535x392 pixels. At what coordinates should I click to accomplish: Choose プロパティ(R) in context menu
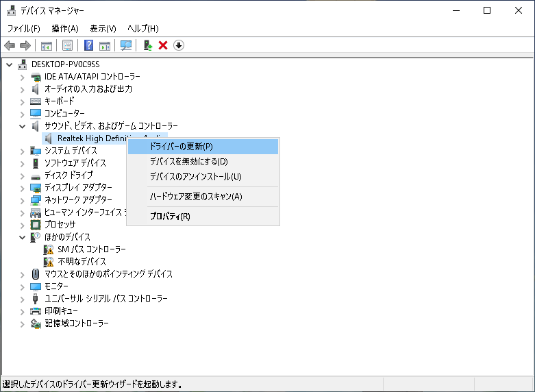203,216
